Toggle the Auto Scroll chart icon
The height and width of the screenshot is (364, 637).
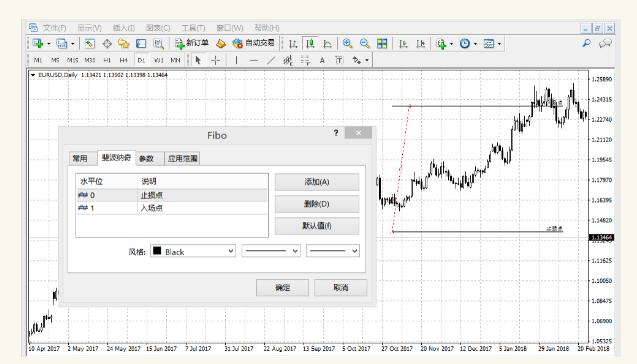pyautogui.click(x=403, y=43)
